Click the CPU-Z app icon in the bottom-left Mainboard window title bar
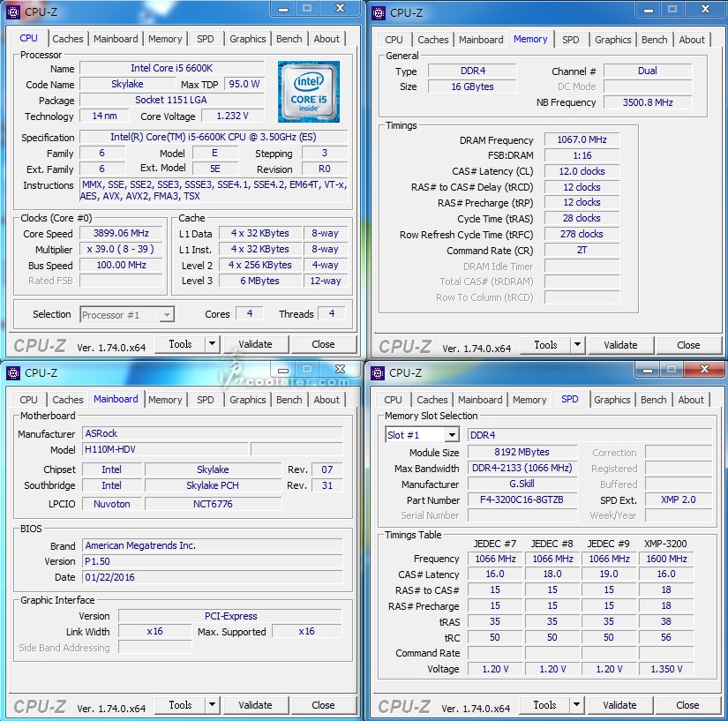Image resolution: width=728 pixels, height=721 pixels. [13, 372]
